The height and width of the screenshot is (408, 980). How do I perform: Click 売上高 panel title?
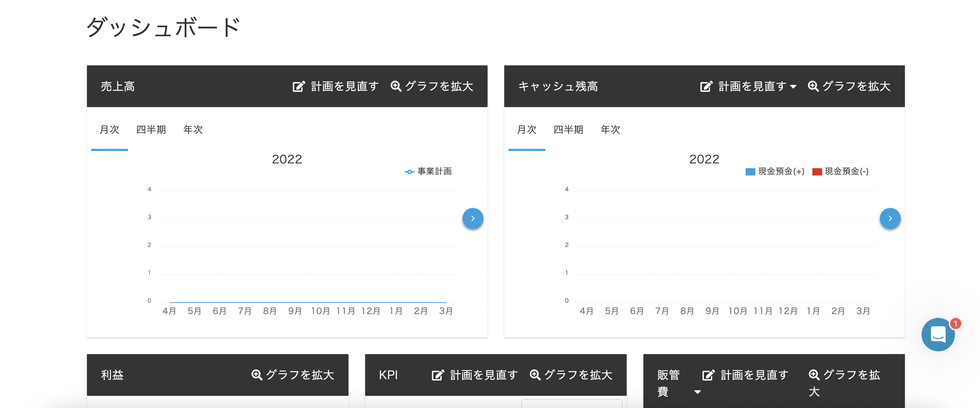point(118,86)
